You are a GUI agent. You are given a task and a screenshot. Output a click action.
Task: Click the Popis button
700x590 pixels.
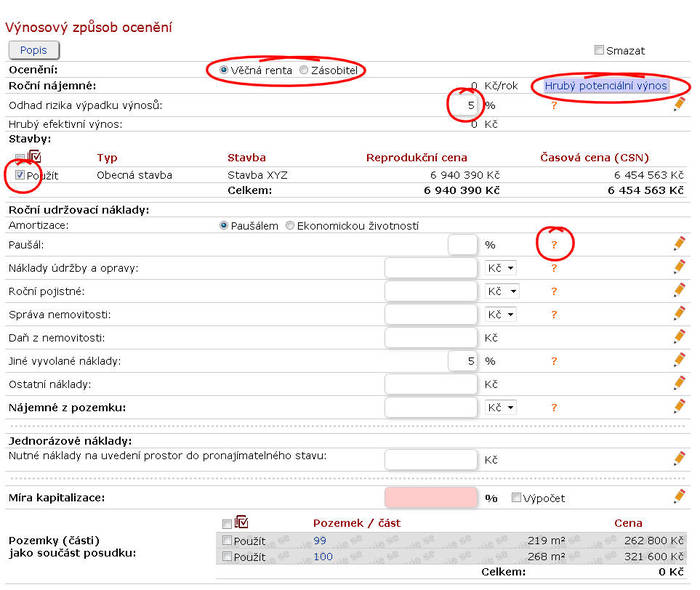pos(34,50)
